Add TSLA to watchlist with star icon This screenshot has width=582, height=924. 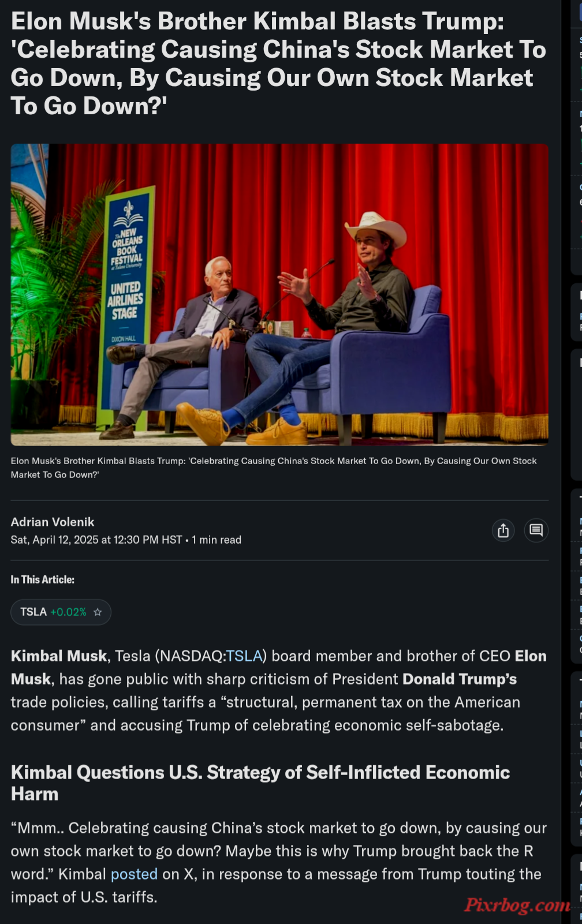[98, 612]
